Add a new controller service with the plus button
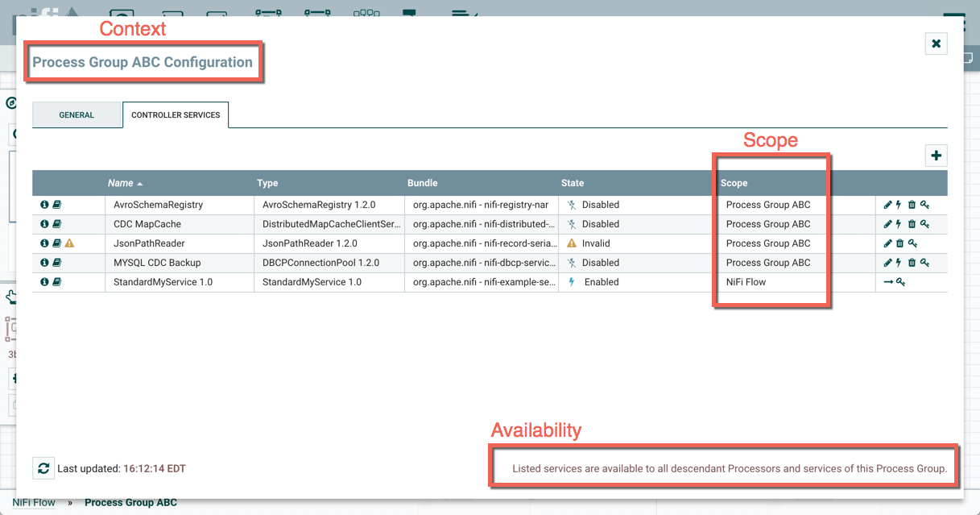Screen dimensions: 980x515 click(x=936, y=155)
